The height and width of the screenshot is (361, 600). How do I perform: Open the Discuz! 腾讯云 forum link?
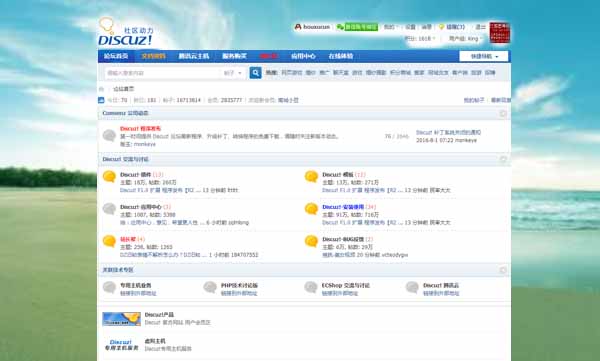pyautogui.click(x=441, y=285)
